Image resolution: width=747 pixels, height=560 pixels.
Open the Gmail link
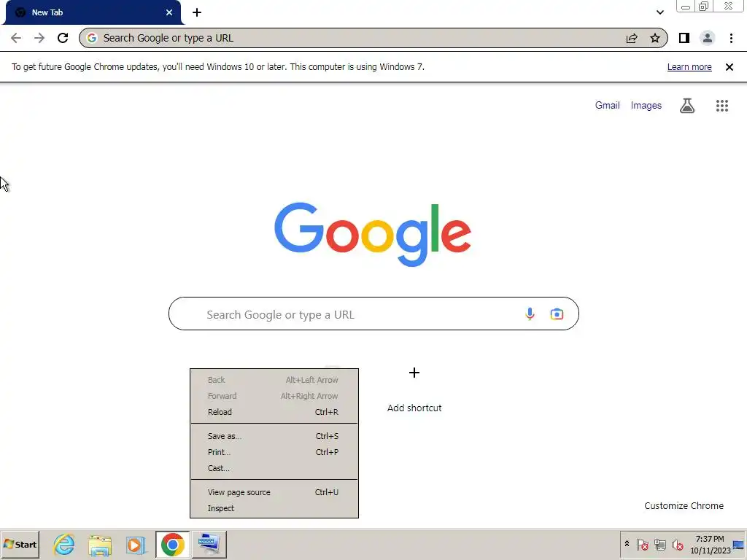point(607,105)
